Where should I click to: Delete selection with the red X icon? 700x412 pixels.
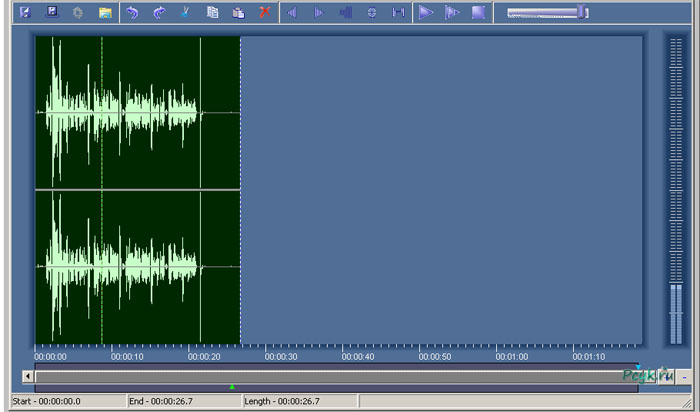264,13
